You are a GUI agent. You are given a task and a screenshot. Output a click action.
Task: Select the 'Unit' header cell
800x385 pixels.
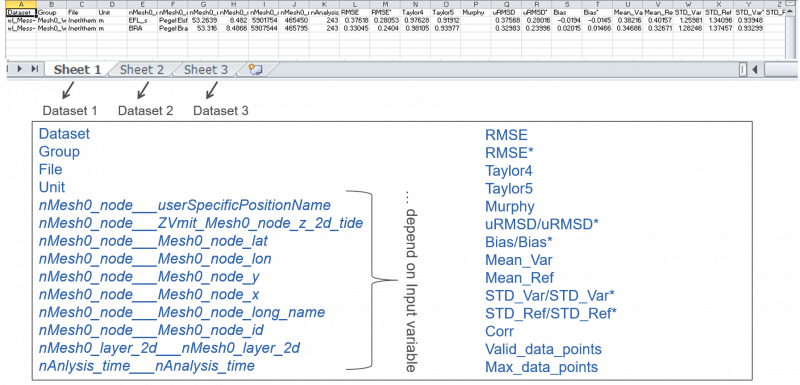[112, 11]
